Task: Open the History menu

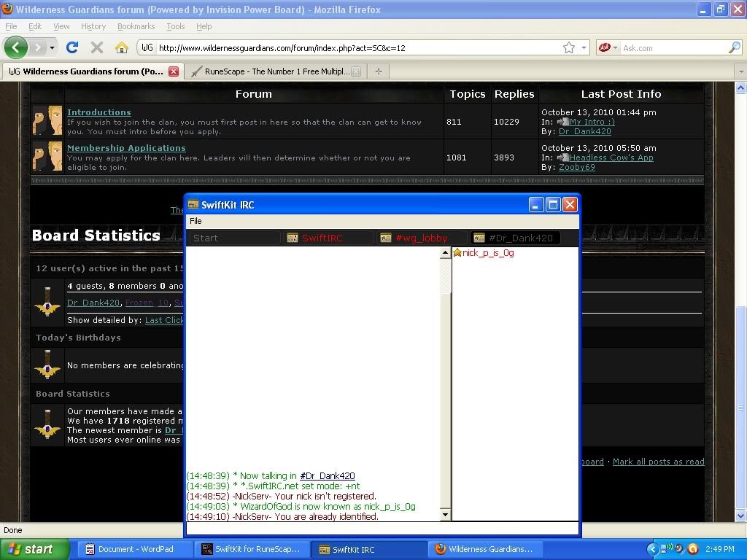Action: click(93, 26)
